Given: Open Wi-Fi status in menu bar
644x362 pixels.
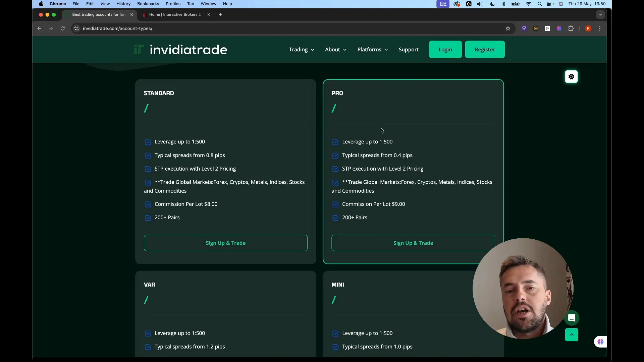Looking at the screenshot, I should click(529, 4).
